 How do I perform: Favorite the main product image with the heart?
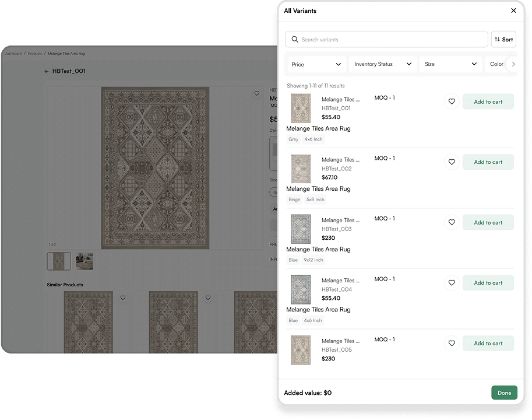click(257, 93)
